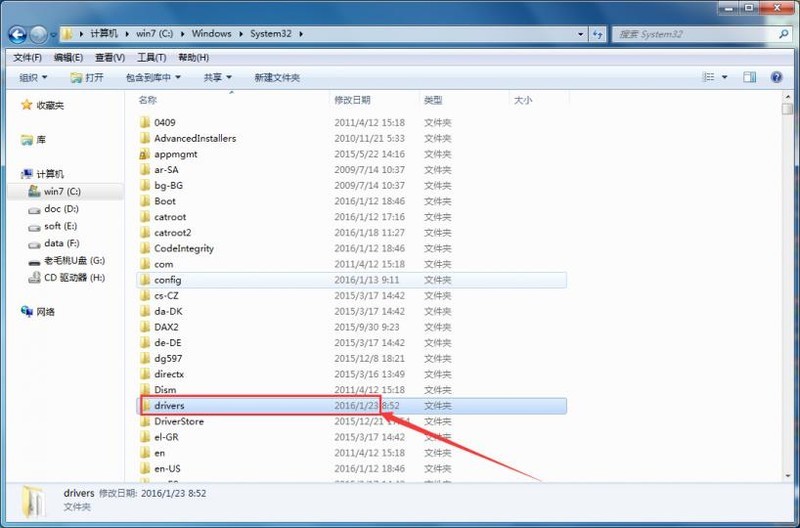Open recent pages dropdown next to Forward

tap(53, 35)
